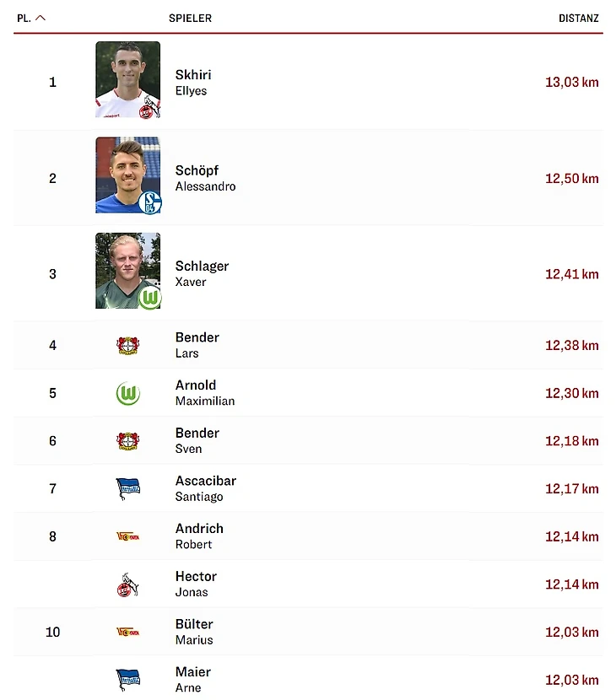Click FC Köln logo beside Hector

click(x=127, y=584)
